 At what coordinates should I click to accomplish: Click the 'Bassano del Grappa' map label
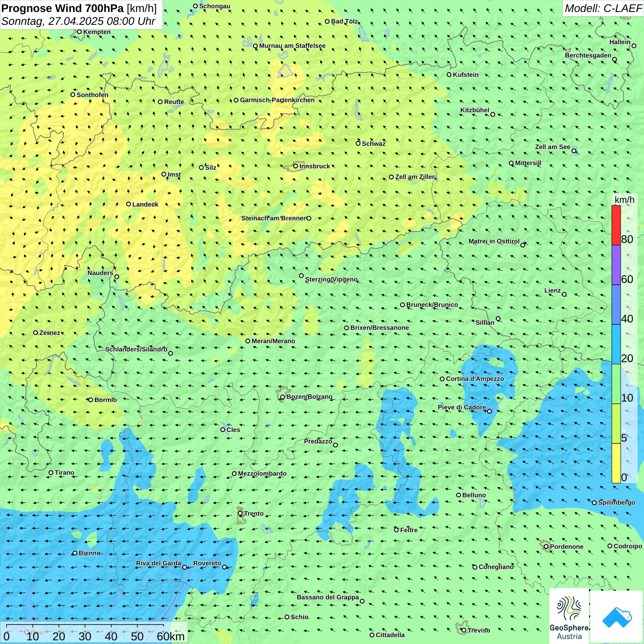pyautogui.click(x=328, y=597)
